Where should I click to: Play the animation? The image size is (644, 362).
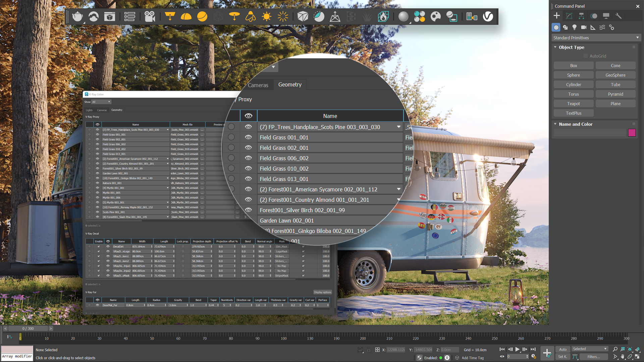click(518, 349)
